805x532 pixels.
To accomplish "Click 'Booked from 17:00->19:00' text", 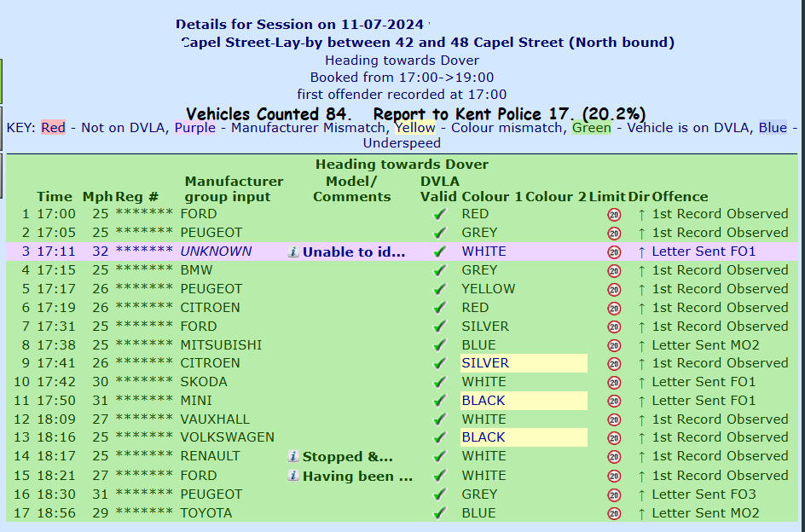I will point(402,78).
